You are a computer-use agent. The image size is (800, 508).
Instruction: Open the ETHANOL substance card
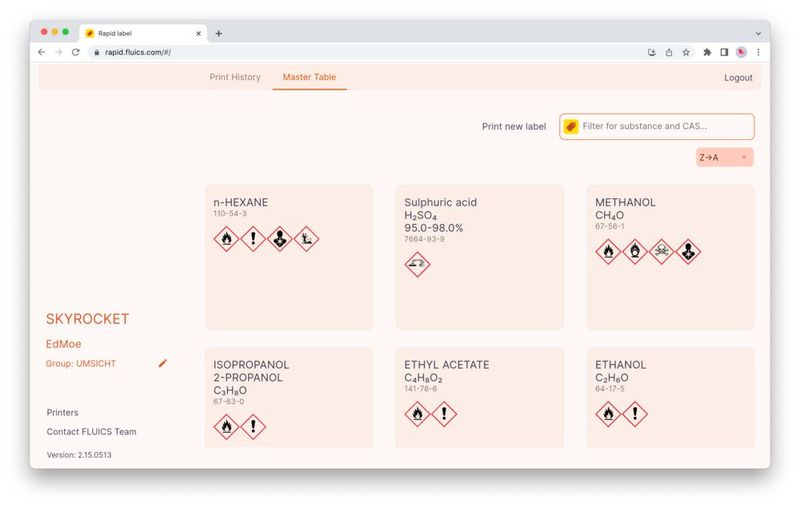tap(670, 397)
